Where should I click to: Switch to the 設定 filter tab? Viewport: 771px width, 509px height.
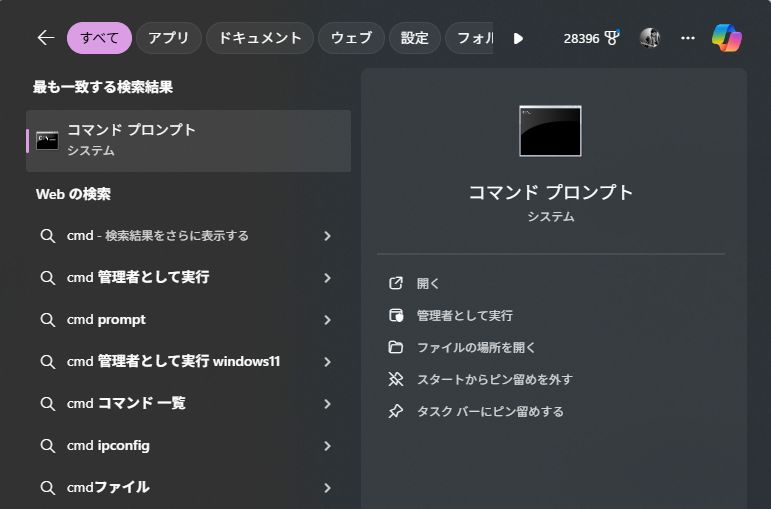(415, 38)
